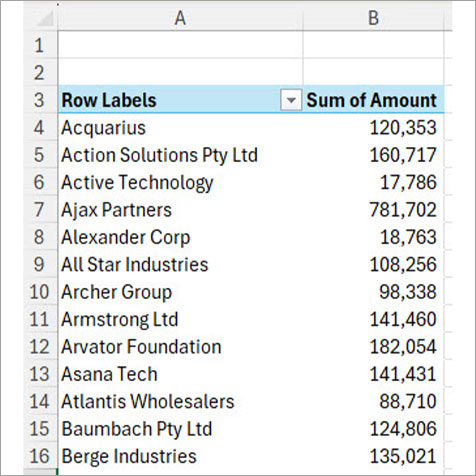The image size is (476, 476).
Task: Click the 18,763 amount cell
Action: [374, 237]
